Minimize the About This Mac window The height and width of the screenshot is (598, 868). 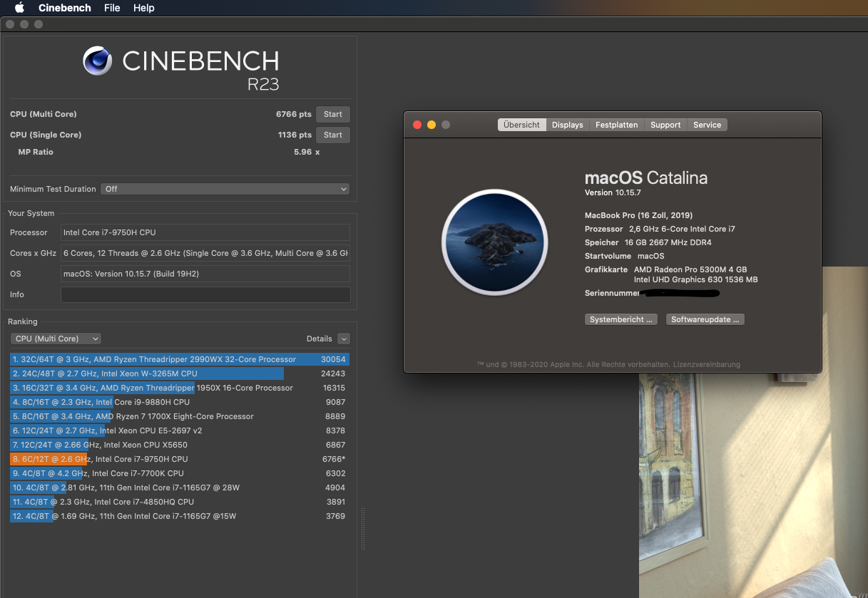coord(432,125)
